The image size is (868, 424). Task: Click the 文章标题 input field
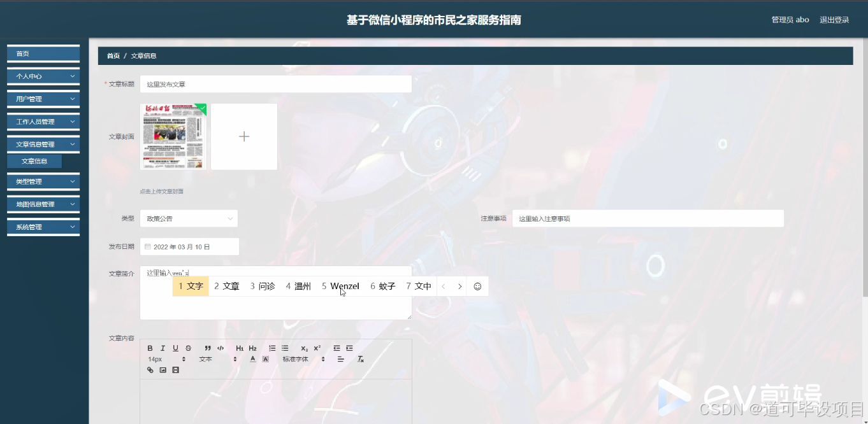276,84
